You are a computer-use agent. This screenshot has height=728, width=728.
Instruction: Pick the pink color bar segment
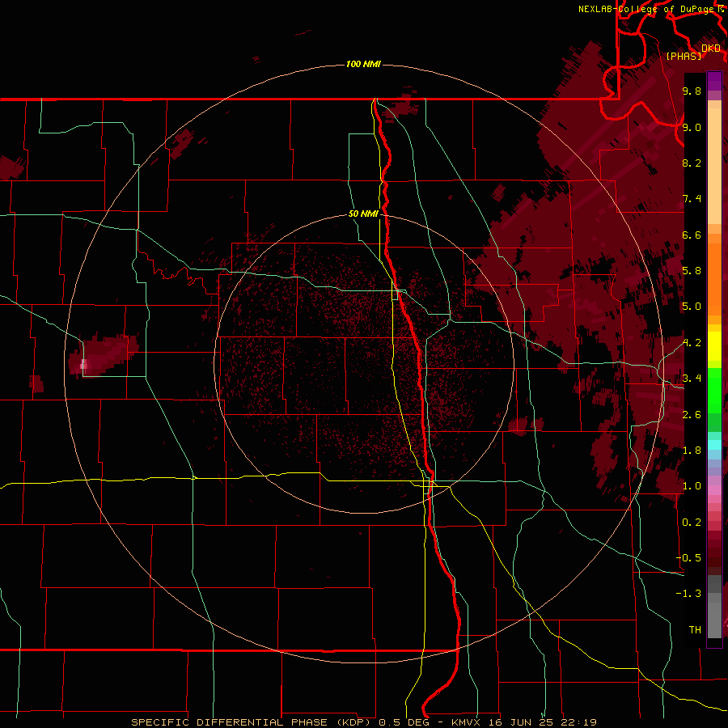point(714,490)
